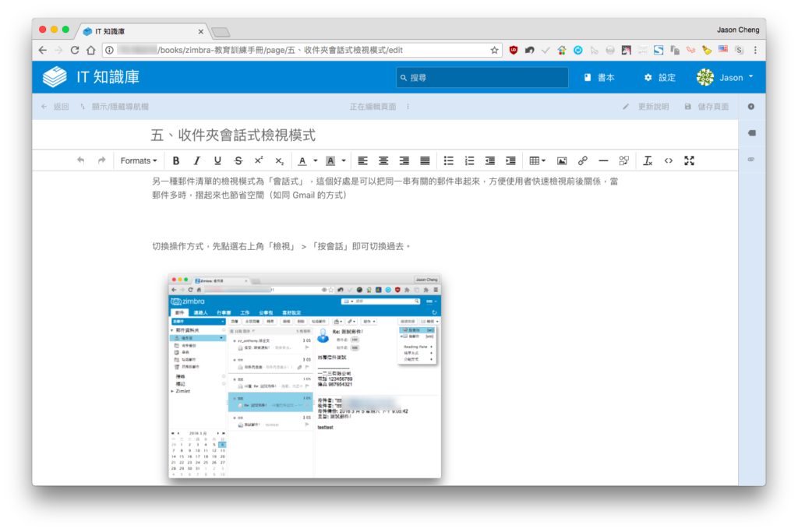Click 儲存頁面 save page button
798x532 pixels.
pos(706,107)
